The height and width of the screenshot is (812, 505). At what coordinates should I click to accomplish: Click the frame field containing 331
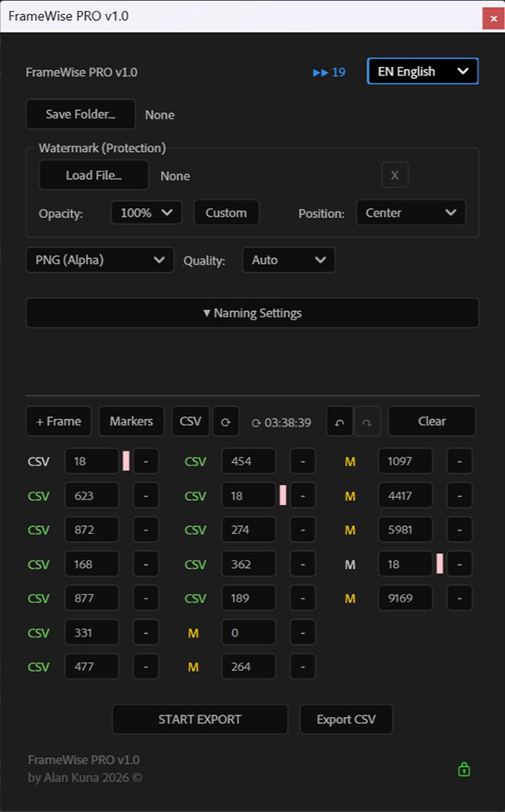click(x=92, y=632)
